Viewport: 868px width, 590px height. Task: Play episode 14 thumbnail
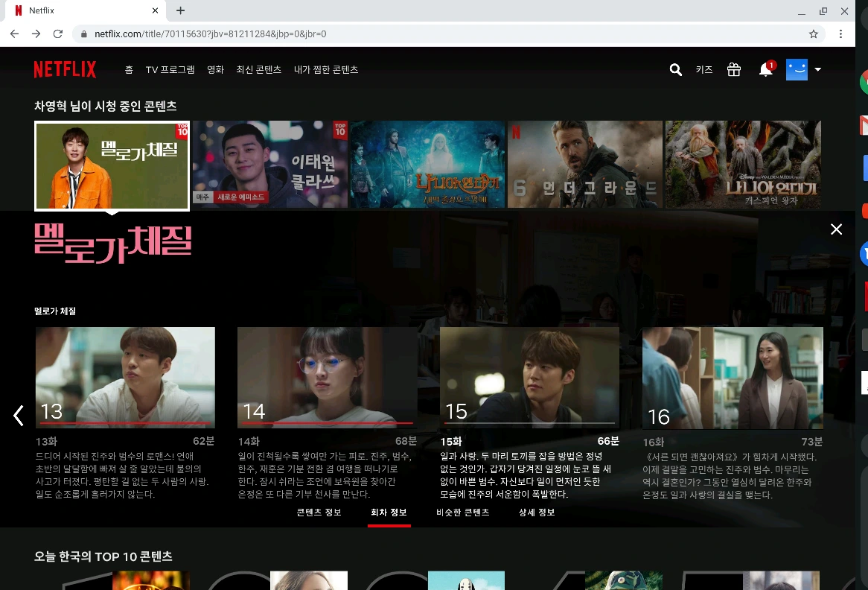(327, 377)
